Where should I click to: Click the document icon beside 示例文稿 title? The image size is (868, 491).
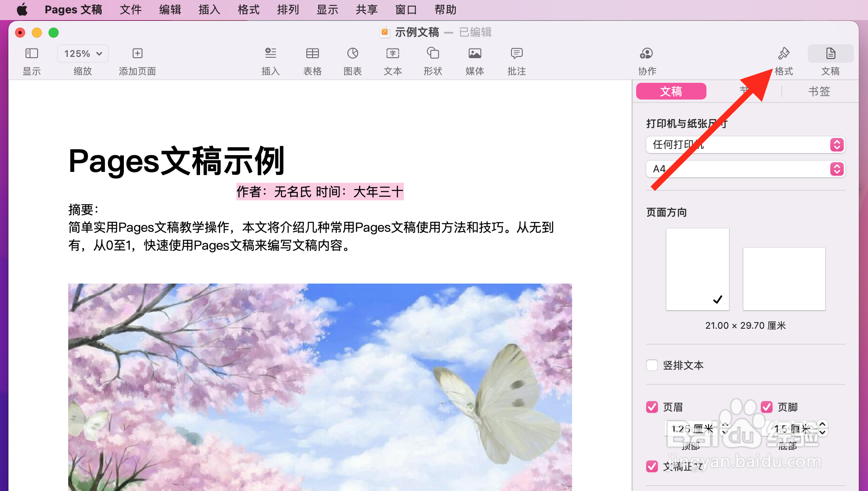point(385,32)
